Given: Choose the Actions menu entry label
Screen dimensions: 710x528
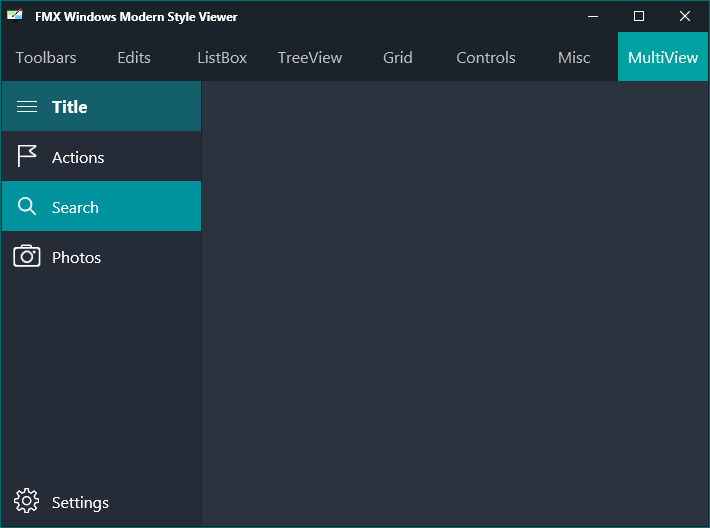Looking at the screenshot, I should (78, 158).
